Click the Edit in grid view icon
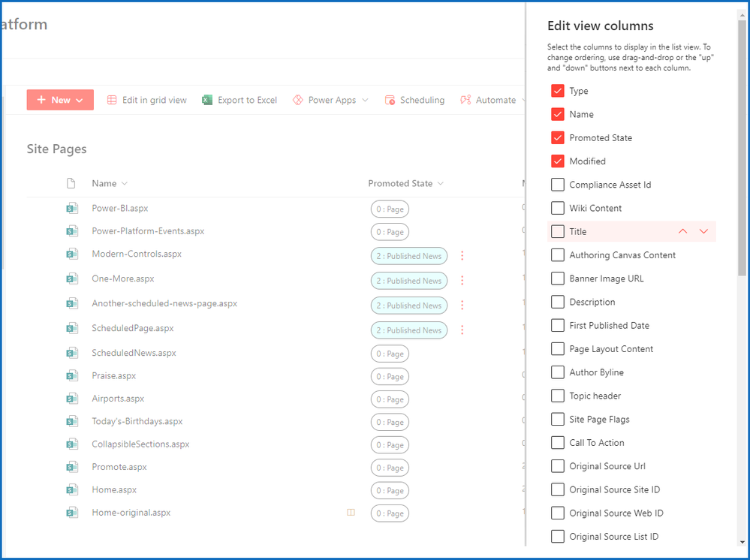 coord(112,101)
